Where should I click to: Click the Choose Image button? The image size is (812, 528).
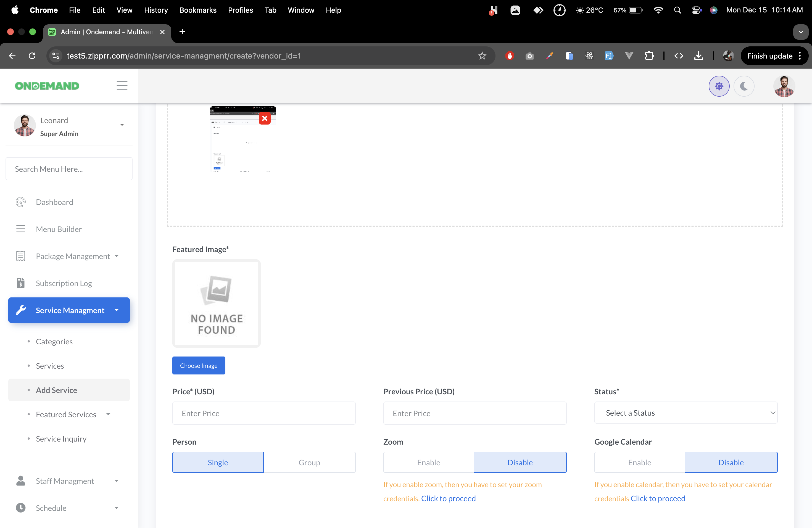click(199, 365)
